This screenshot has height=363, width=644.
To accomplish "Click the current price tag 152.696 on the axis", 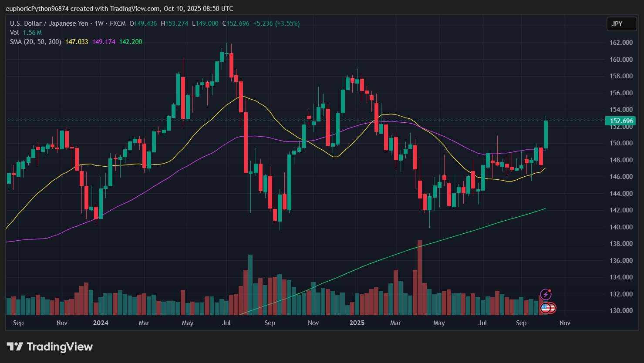I will [620, 121].
